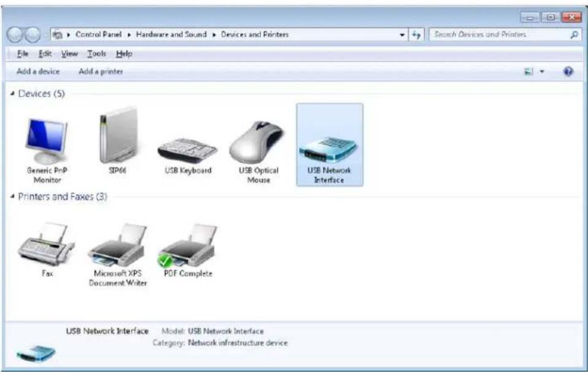This screenshot has height=372, width=588.
Task: Open the address bar history dropdown
Action: 402,35
